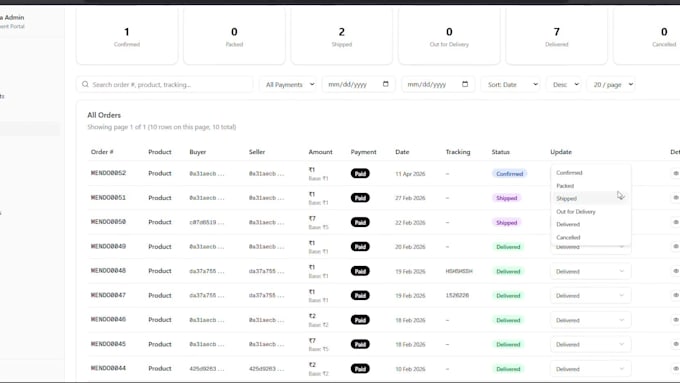
Task: View details eye icon for order MEND00044
Action: pyautogui.click(x=676, y=368)
